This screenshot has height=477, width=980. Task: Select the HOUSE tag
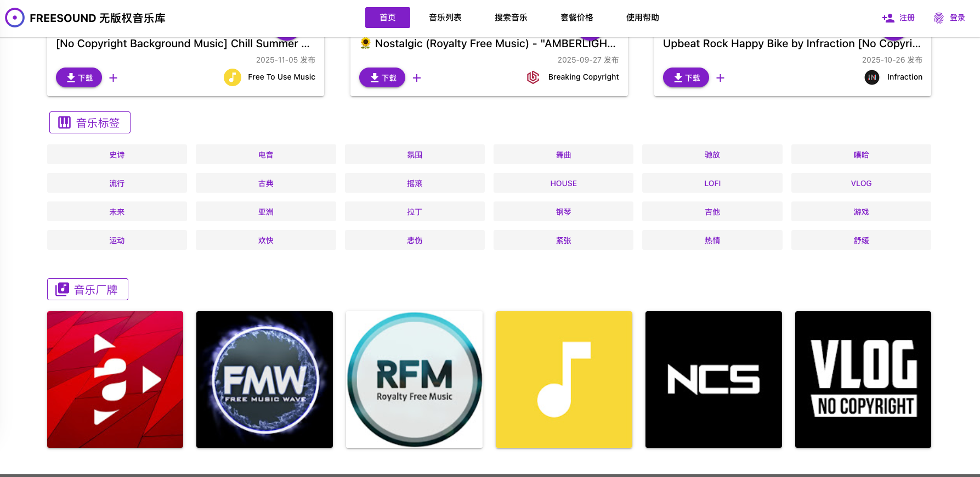pyautogui.click(x=563, y=183)
